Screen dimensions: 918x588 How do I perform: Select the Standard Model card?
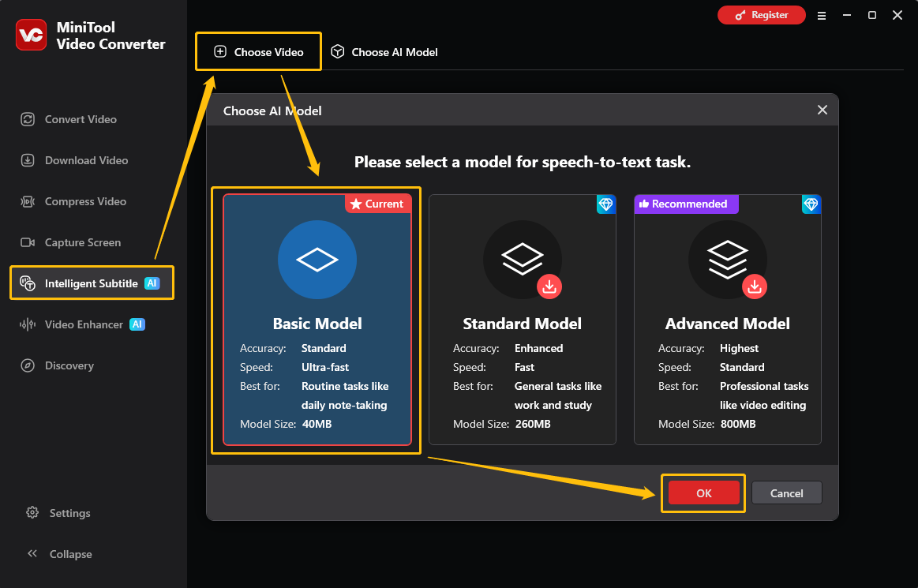(x=523, y=320)
